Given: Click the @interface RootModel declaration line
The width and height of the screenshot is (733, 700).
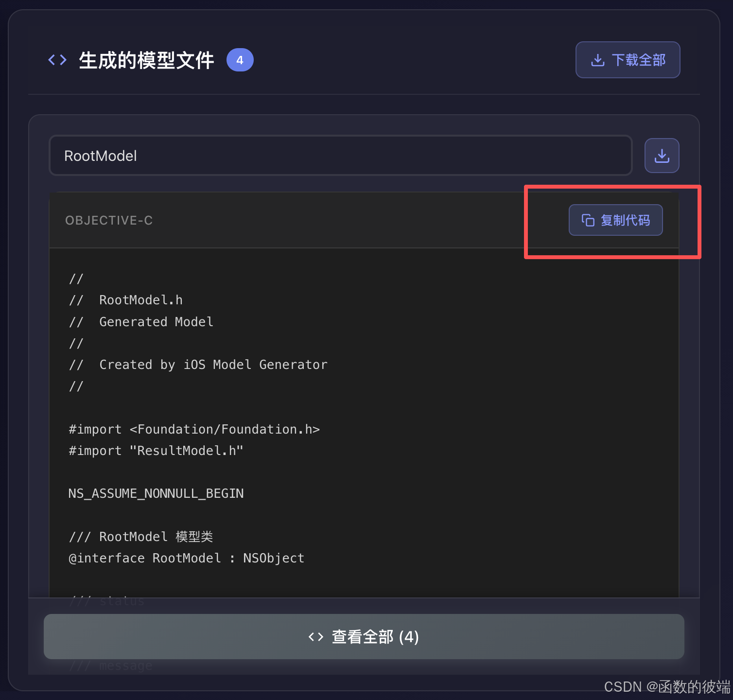Looking at the screenshot, I should pyautogui.click(x=186, y=558).
